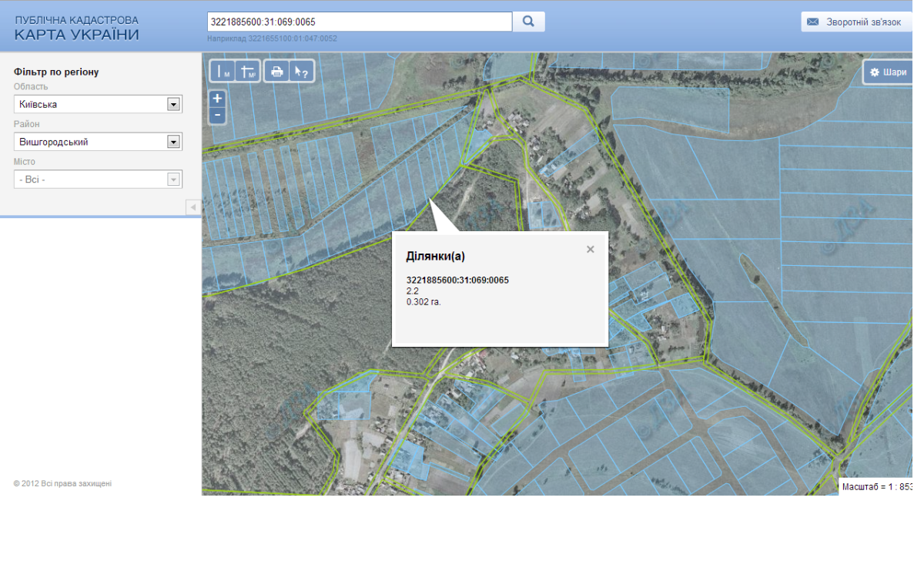This screenshot has height=578, width=924.
Task: Click the cadastral number search field
Action: tap(360, 22)
